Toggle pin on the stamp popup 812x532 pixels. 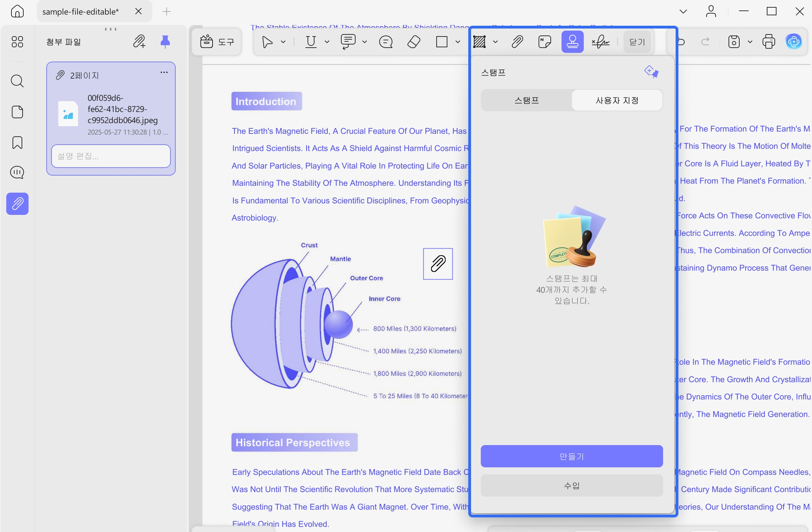tap(652, 72)
